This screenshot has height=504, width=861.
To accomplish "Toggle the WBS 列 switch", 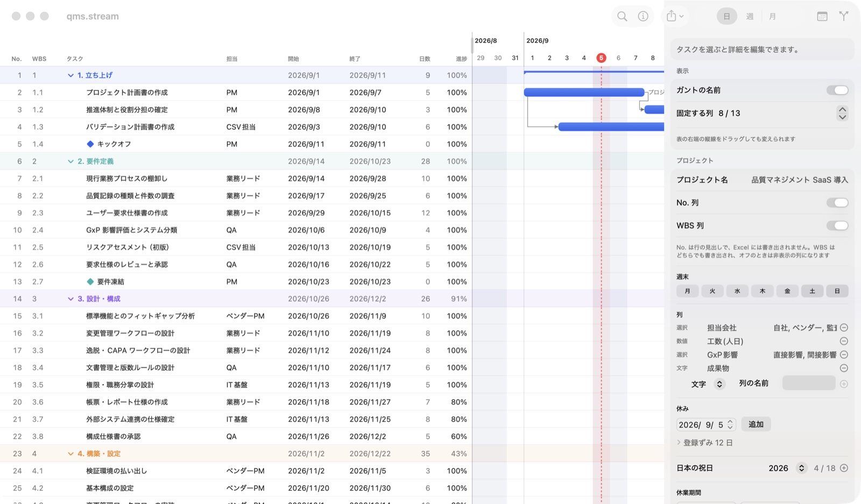I will 837,226.
